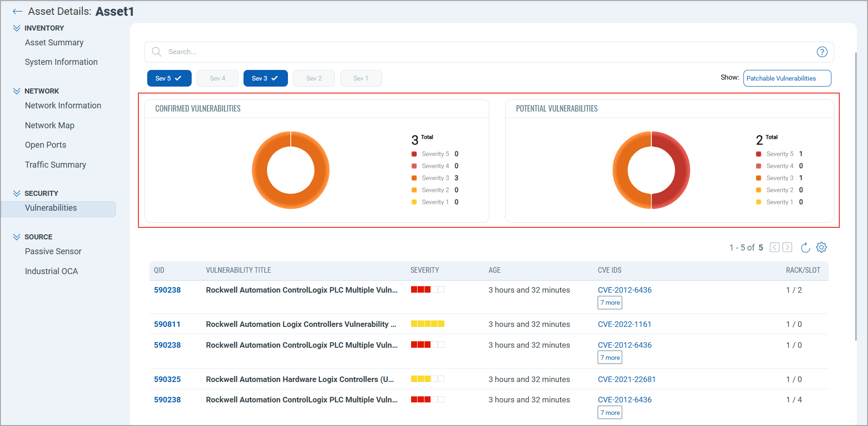Open the Open Ports menu item

[x=45, y=145]
